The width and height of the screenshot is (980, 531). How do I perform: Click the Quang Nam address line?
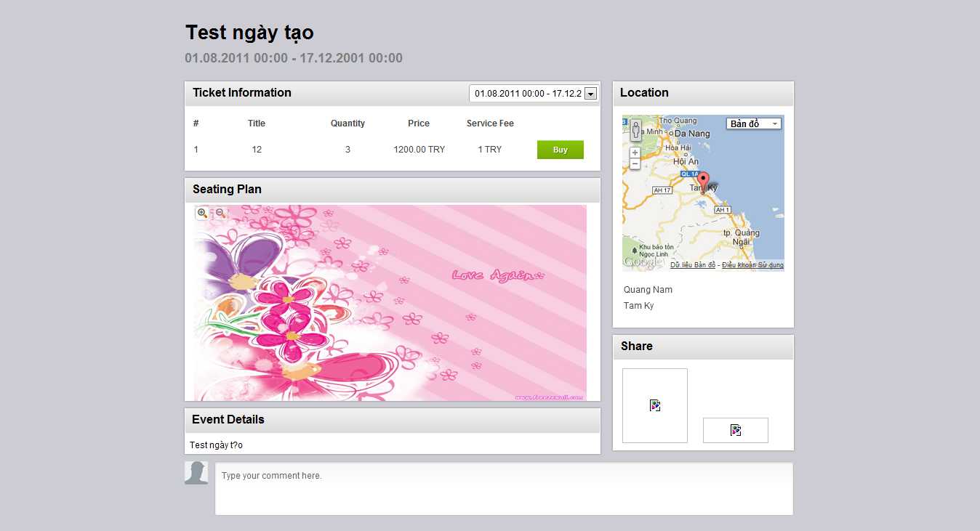pyautogui.click(x=648, y=290)
